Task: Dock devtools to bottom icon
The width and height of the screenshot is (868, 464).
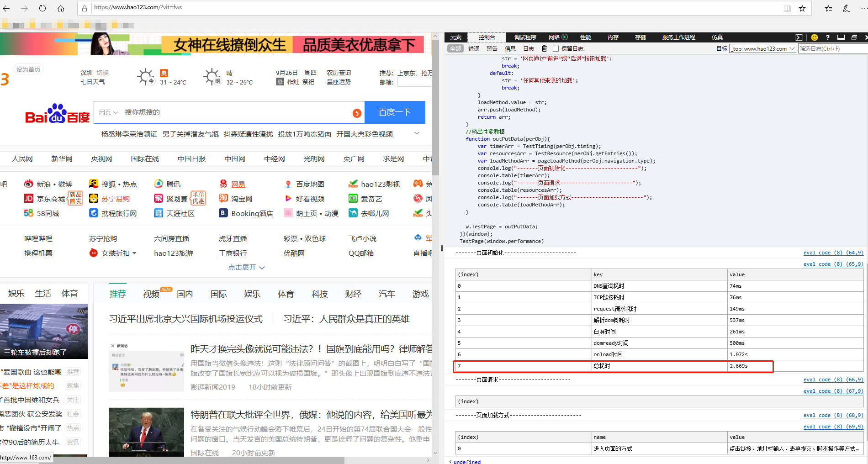Action: [841, 37]
